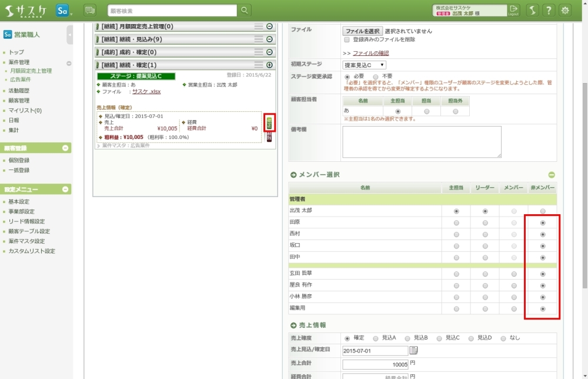Expand the 継続・見込み(9) section
This screenshot has width=588, height=379.
269,39
